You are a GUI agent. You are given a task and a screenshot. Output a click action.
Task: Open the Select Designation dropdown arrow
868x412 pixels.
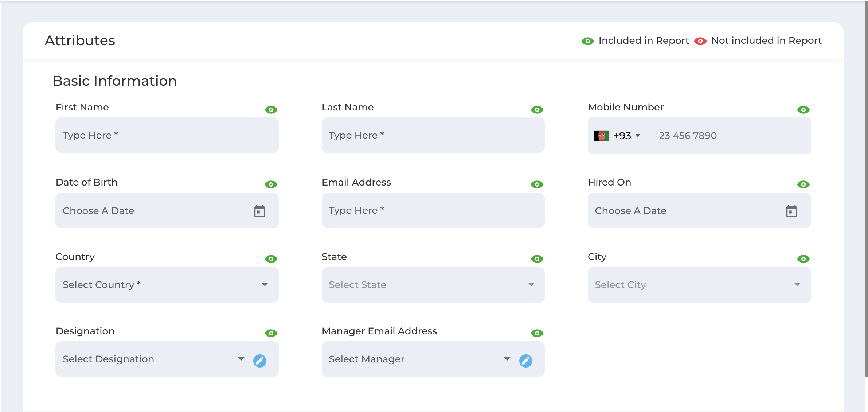[x=241, y=359]
